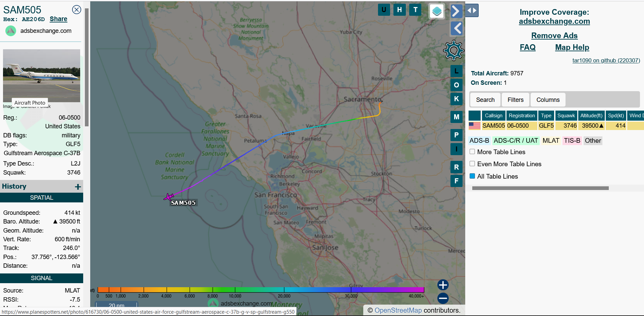The height and width of the screenshot is (316, 644).
Task: Click the Remove Ads link
Action: [554, 36]
